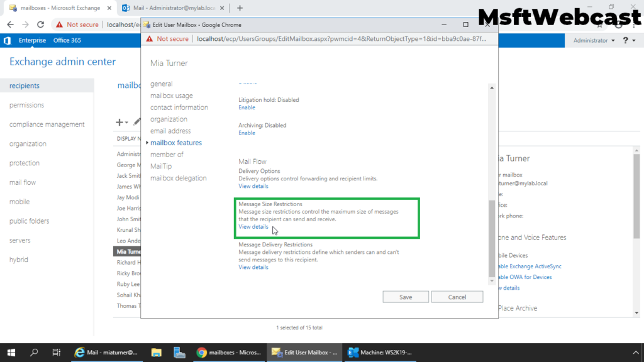Select the organization section in dialog
This screenshot has height=362, width=644.
click(x=169, y=119)
